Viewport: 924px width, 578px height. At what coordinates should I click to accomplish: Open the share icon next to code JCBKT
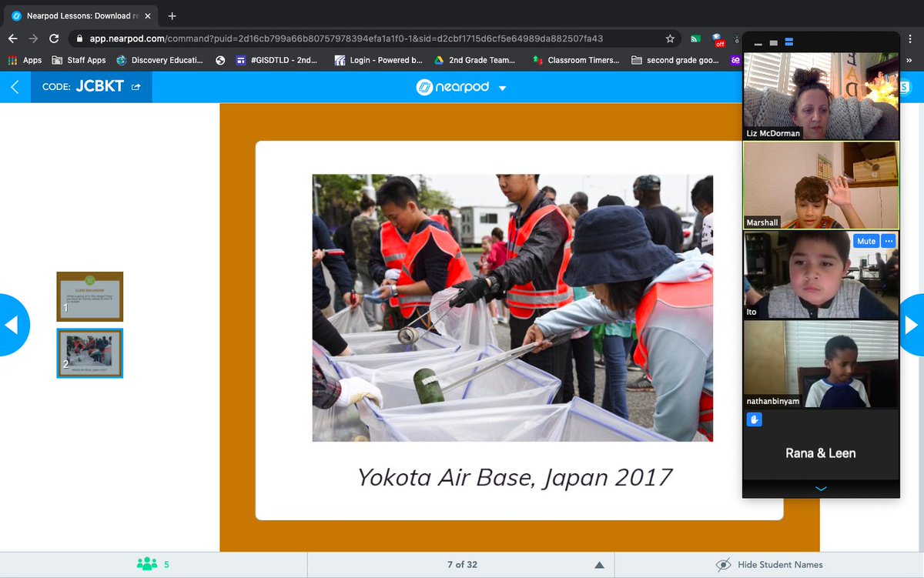pyautogui.click(x=137, y=87)
